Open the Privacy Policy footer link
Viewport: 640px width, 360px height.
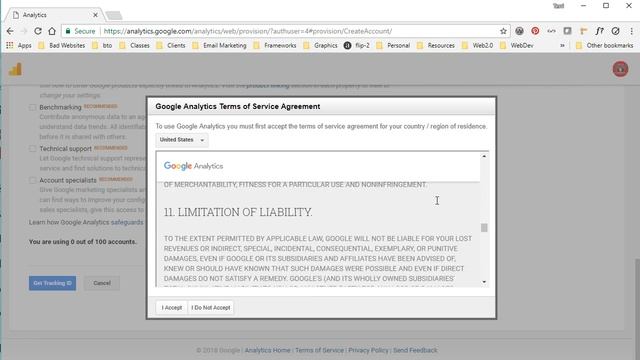coord(368,350)
